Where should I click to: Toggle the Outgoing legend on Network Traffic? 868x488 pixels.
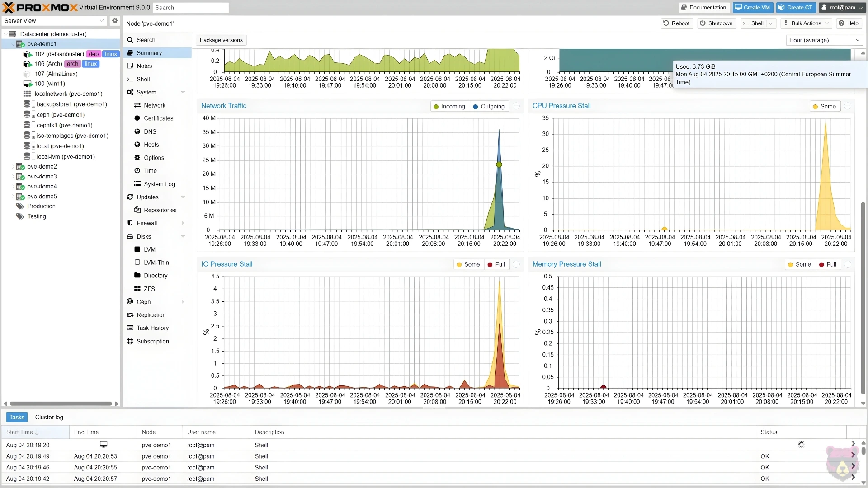click(x=489, y=106)
